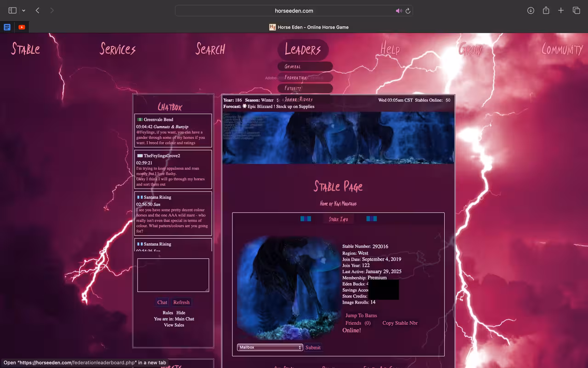Click the stable avatar horse image
588x368 pixels.
288,287
